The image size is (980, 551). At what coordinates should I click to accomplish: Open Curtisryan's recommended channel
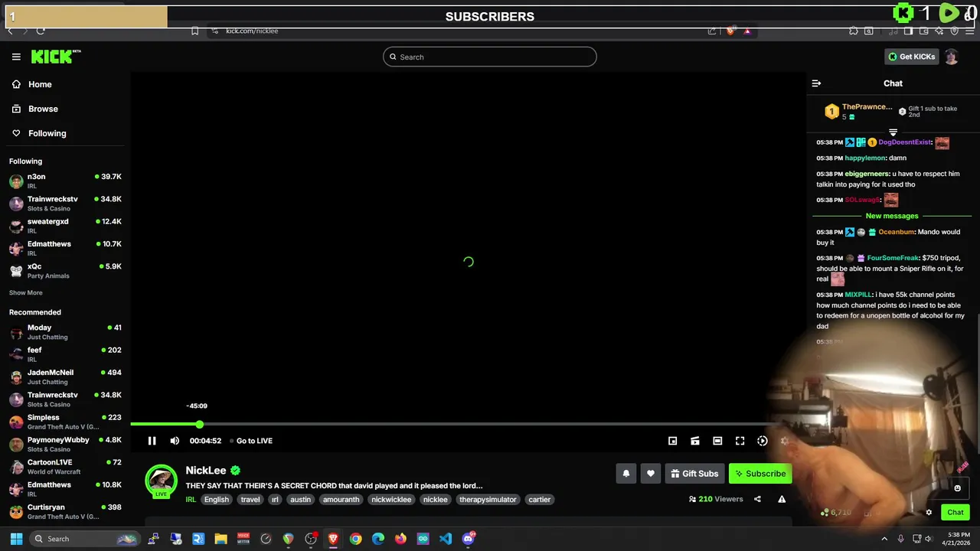click(x=65, y=511)
